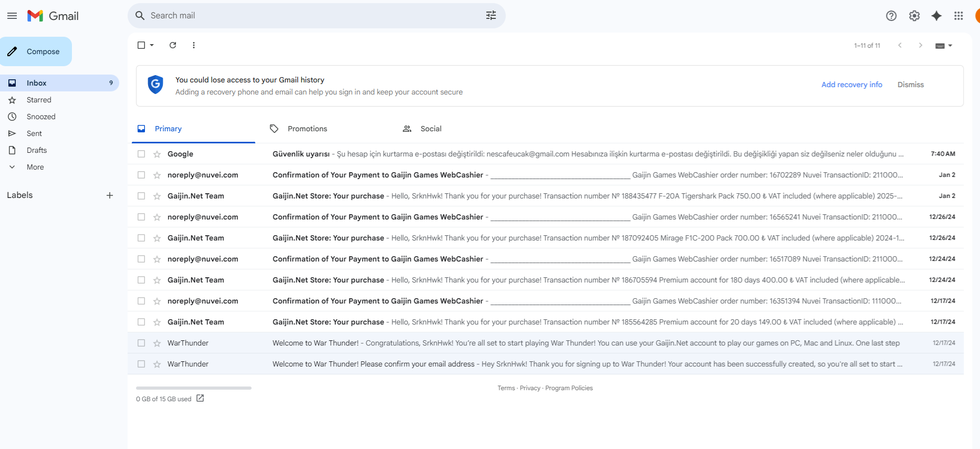Open the Premium account 20 days purchase email
The image size is (980, 449).
click(546, 322)
